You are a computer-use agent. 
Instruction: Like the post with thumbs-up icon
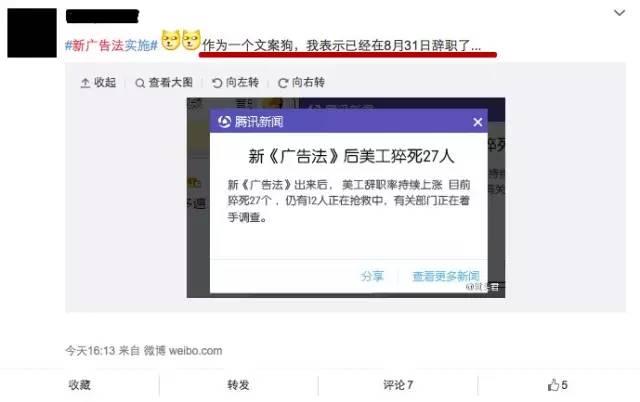pyautogui.click(x=553, y=385)
